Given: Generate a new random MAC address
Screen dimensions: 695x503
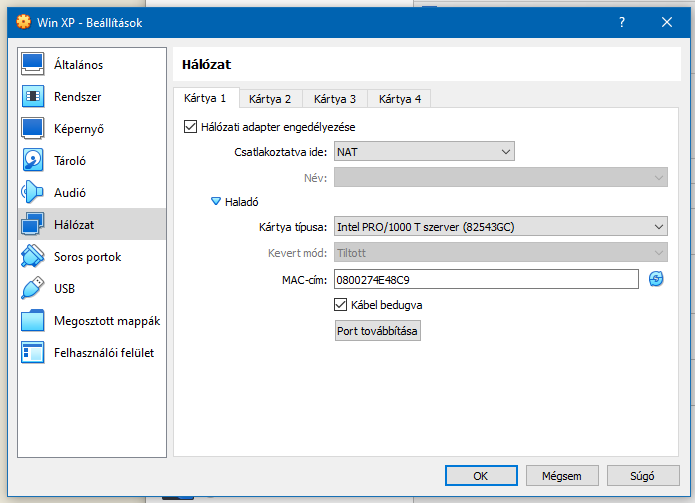Looking at the screenshot, I should (x=656, y=279).
